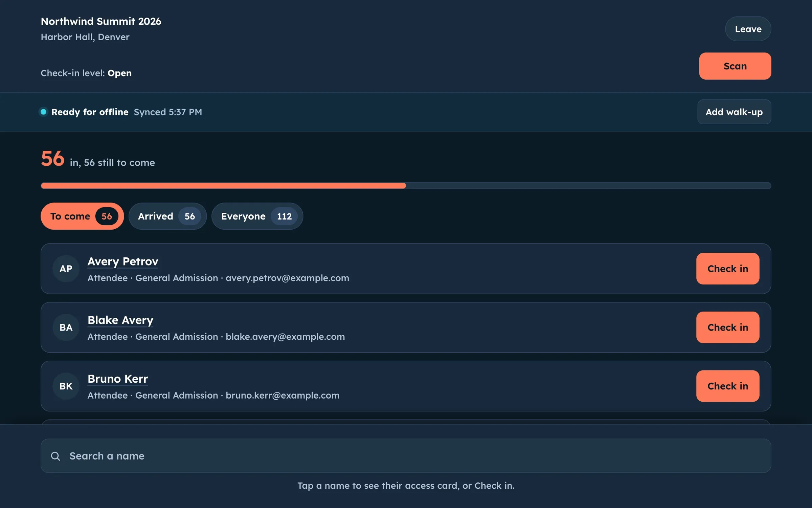
Task: Click the cyan offline status dot
Action: (43, 112)
